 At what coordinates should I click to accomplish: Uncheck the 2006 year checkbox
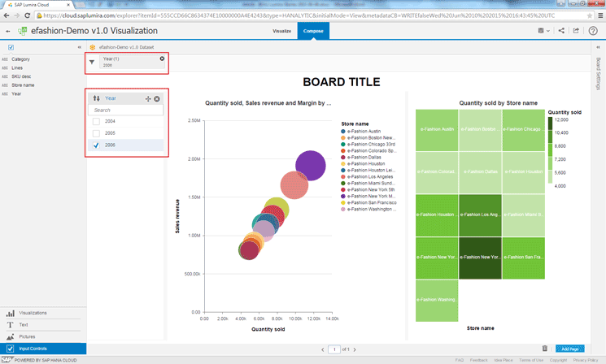97,145
